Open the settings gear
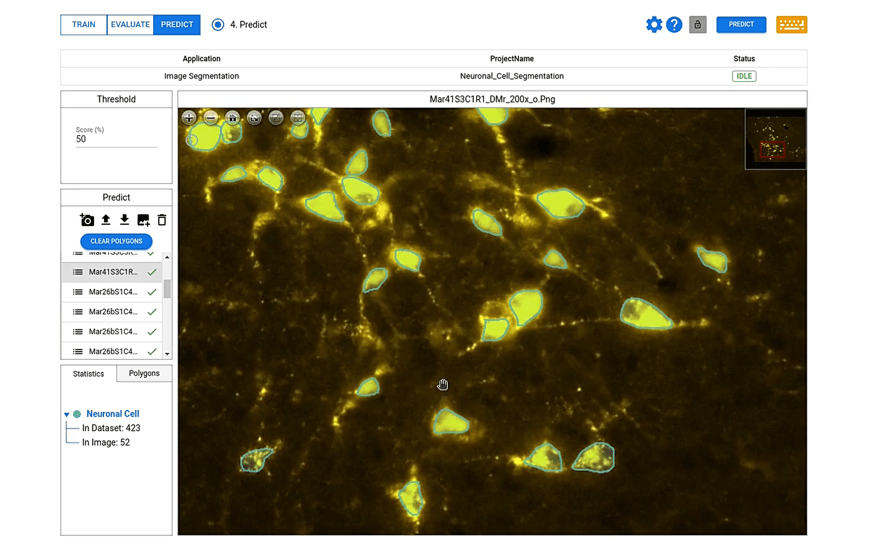Viewport: 880px width, 554px height. 653,25
